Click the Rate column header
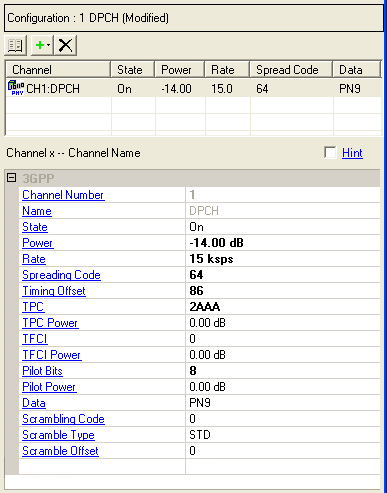Screen dimensions: 387x493 227,70
